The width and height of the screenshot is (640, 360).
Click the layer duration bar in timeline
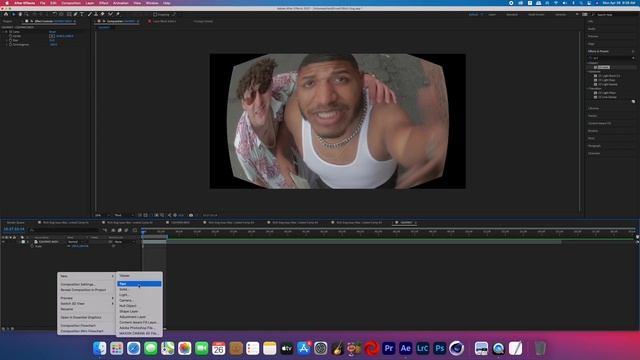coord(352,242)
